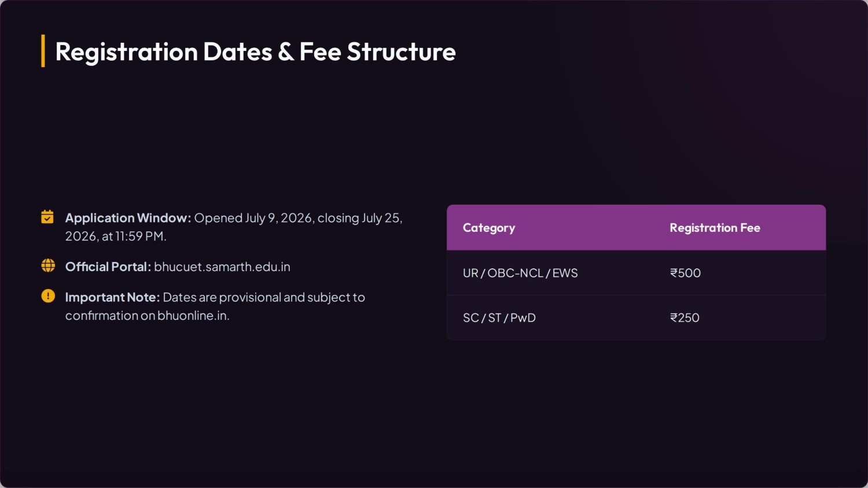Open bhucuet.samarth.edu.in portal address
The image size is (868, 488).
coord(222,267)
